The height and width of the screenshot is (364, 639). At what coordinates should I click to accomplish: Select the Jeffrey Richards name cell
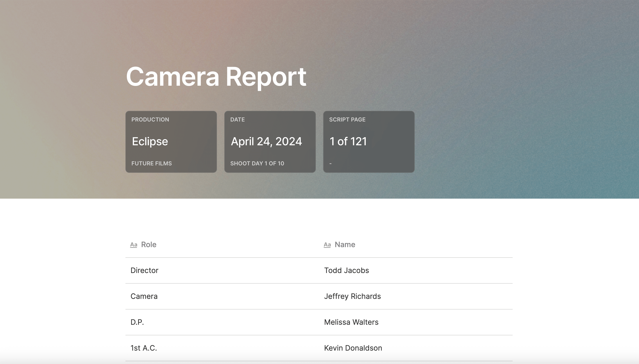point(416,296)
